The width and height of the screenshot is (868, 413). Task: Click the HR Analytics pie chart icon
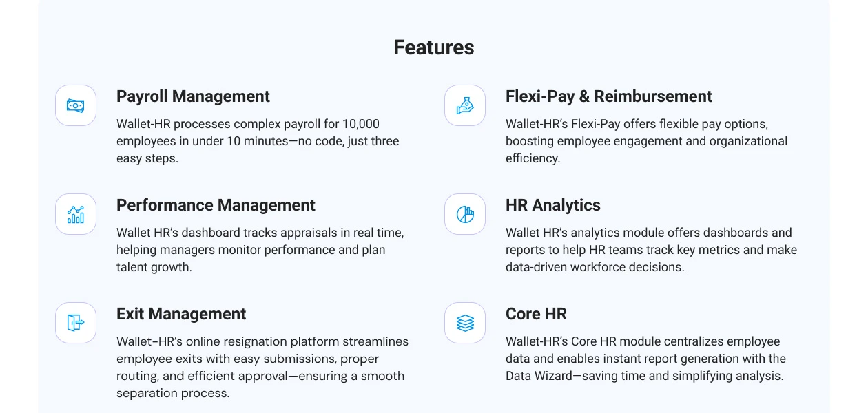[465, 214]
